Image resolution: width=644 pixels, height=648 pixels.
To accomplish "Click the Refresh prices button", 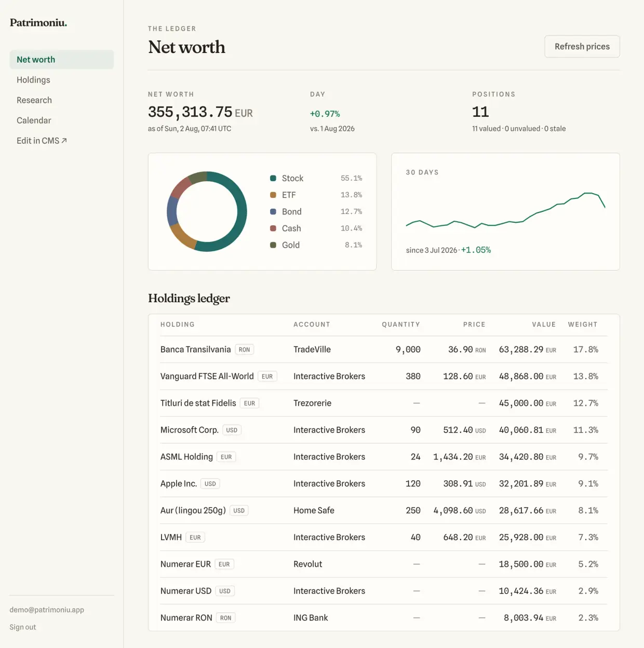I will [582, 47].
